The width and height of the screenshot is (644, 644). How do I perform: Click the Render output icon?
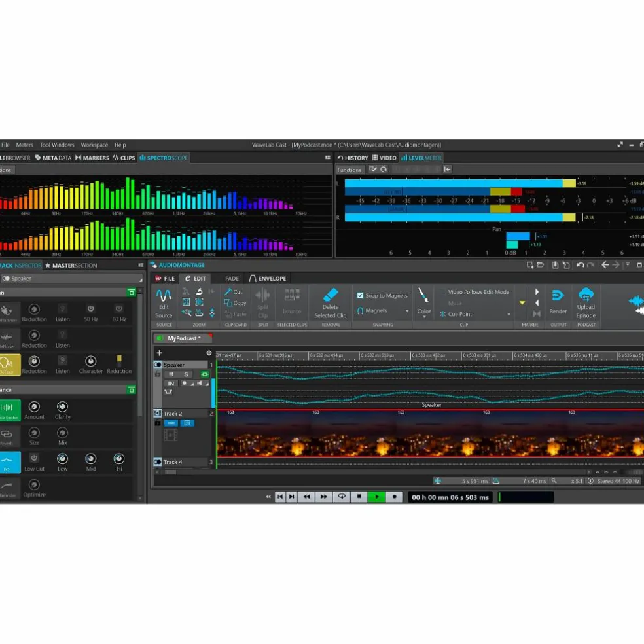(558, 295)
